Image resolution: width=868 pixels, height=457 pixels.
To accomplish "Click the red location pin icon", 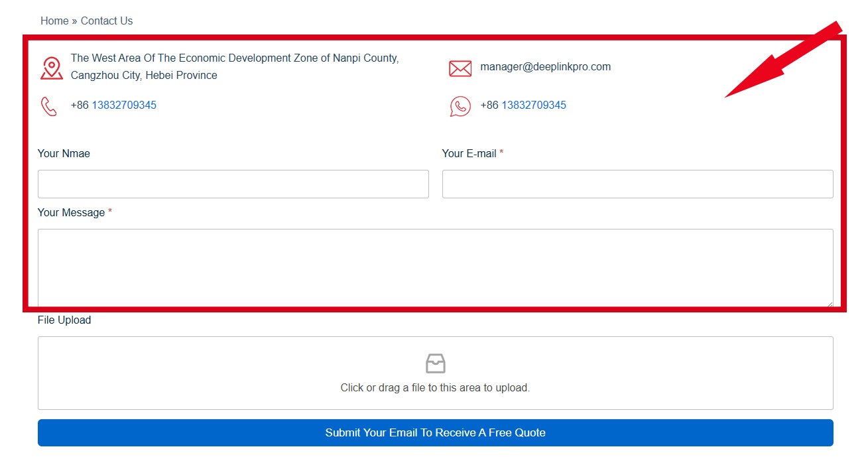I will pyautogui.click(x=52, y=68).
